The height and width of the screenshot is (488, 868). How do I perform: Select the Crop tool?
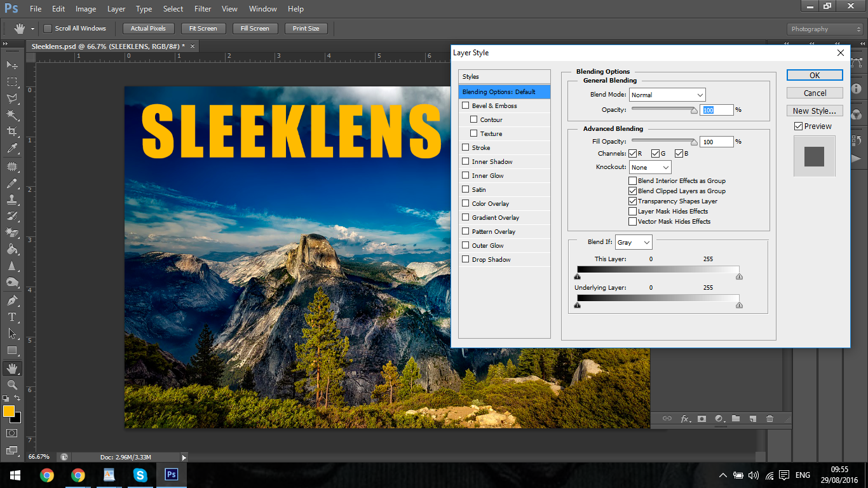pyautogui.click(x=12, y=132)
